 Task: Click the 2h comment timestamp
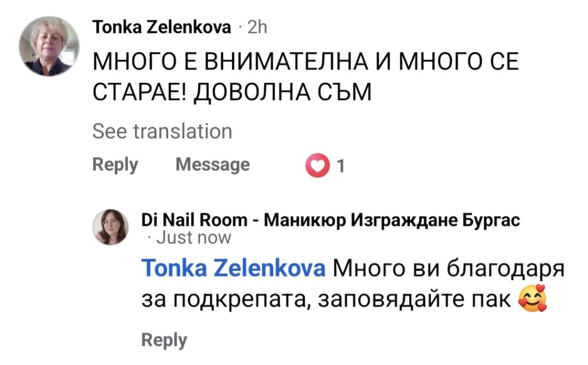(257, 27)
